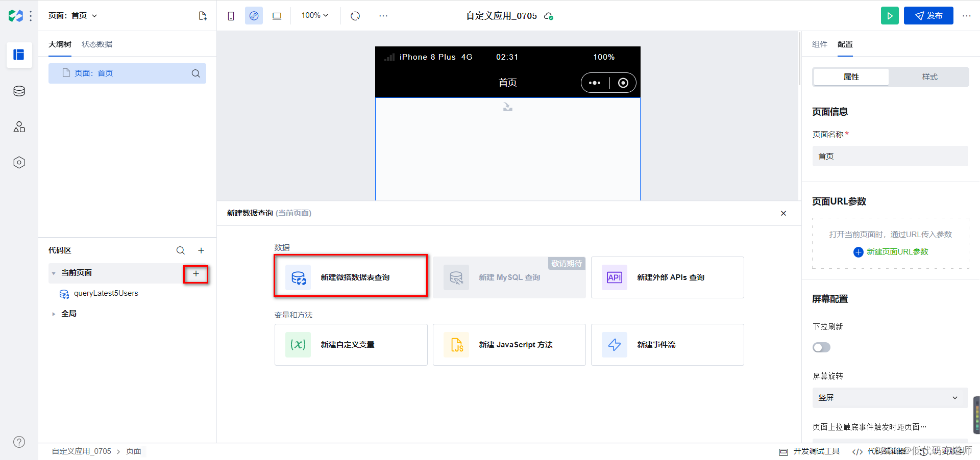
Task: Click the green preview play button
Action: click(x=890, y=16)
